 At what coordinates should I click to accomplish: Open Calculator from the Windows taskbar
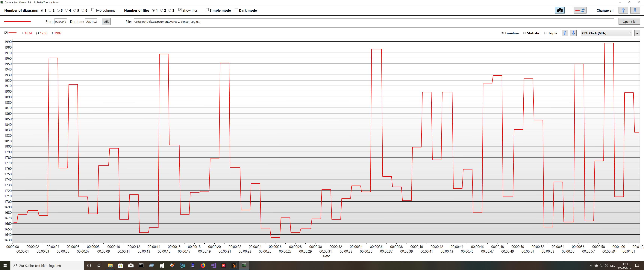(x=162, y=265)
